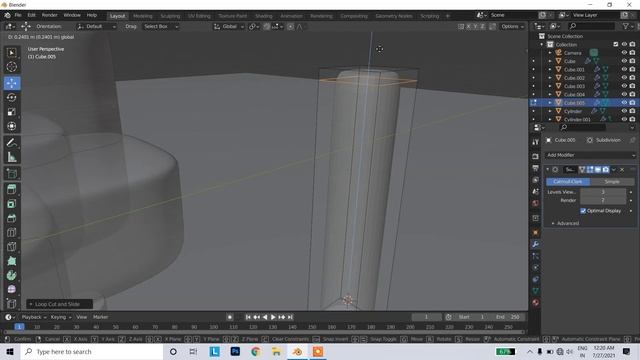Image resolution: width=640 pixels, height=360 pixels.
Task: Select the Loop Cut tool
Action: 11,232
